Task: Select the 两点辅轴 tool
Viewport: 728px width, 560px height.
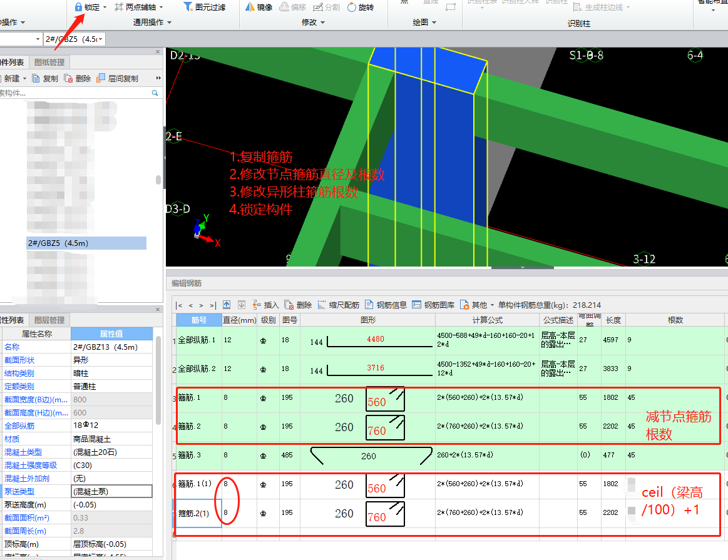Action: [x=135, y=7]
